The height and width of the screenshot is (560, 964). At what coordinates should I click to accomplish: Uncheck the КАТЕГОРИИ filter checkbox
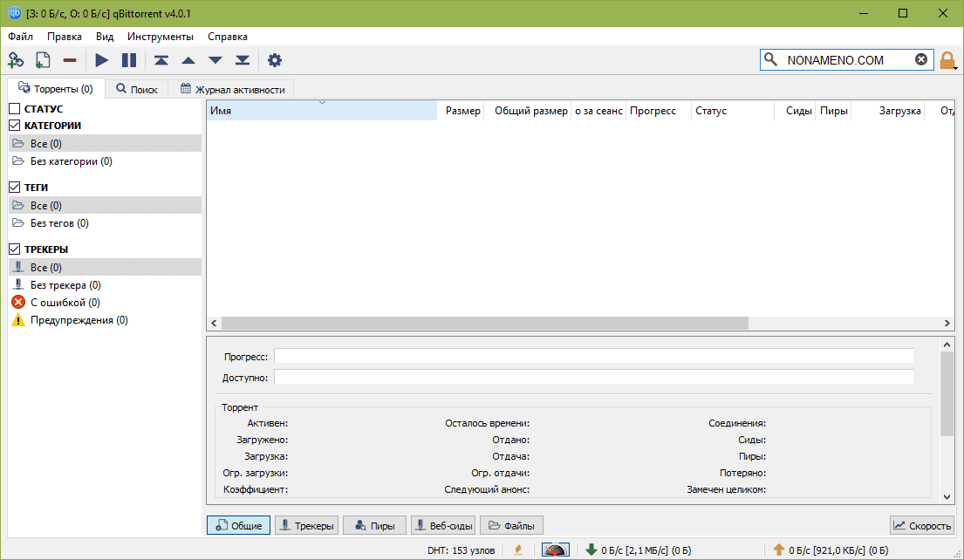pos(15,126)
